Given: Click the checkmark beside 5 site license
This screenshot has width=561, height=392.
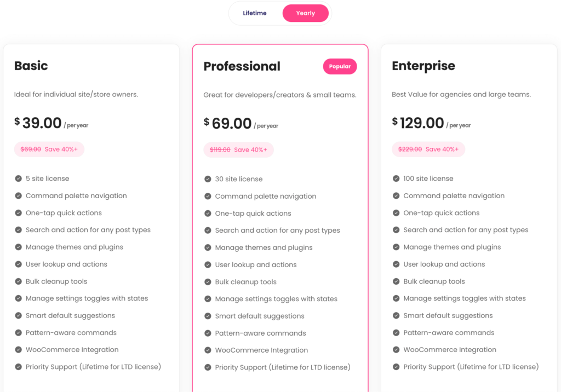Looking at the screenshot, I should [x=18, y=178].
